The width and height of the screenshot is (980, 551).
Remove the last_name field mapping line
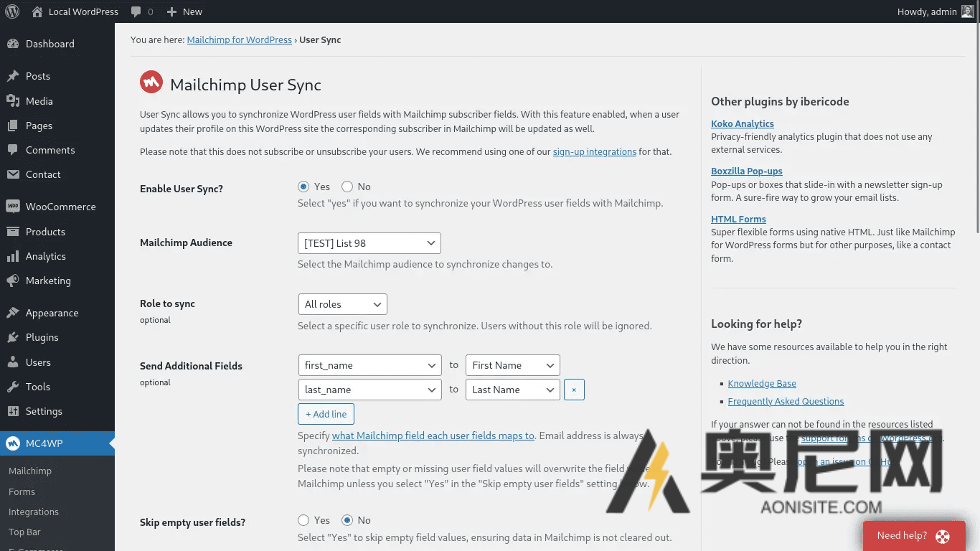pos(574,390)
